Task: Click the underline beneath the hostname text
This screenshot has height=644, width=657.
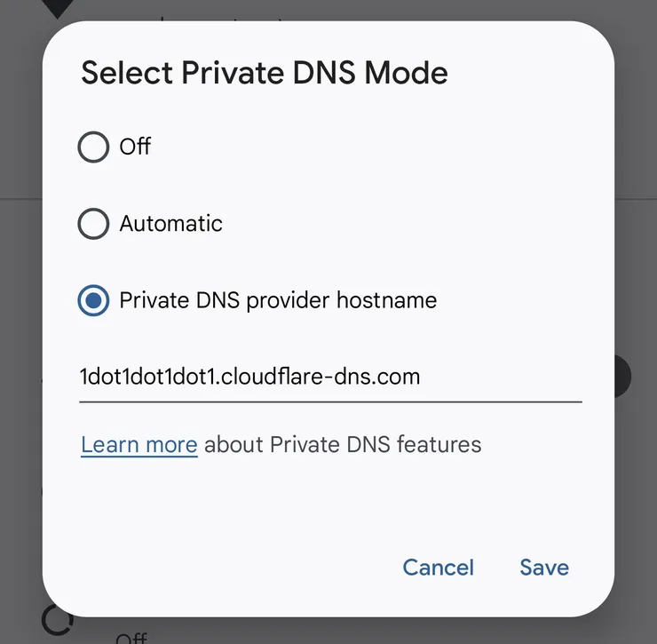Action: [x=329, y=402]
